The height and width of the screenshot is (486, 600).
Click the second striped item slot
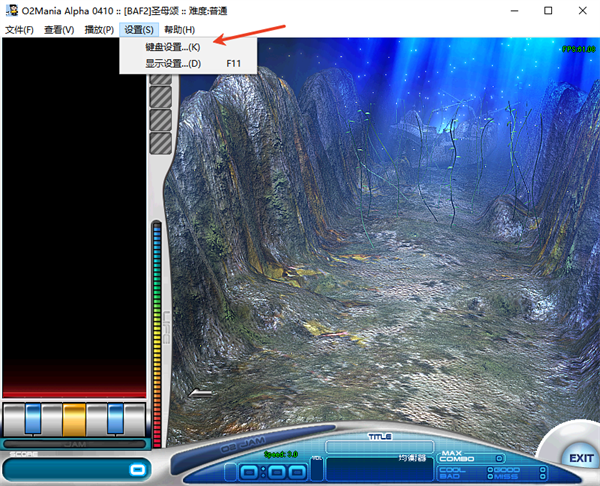pyautogui.click(x=160, y=96)
